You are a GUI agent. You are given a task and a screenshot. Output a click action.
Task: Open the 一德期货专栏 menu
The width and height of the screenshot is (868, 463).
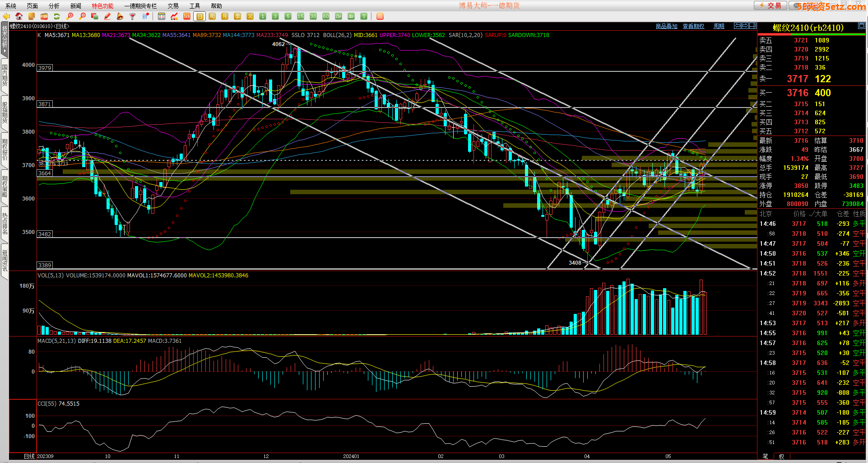140,6
